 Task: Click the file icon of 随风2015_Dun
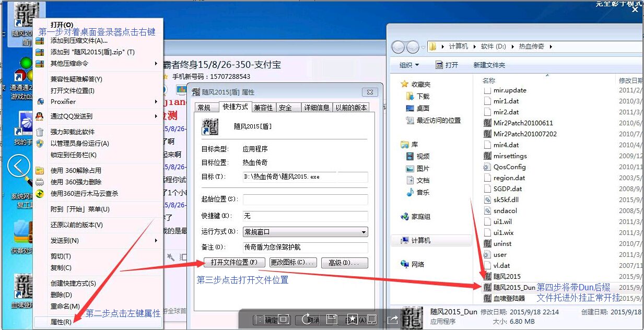(488, 288)
